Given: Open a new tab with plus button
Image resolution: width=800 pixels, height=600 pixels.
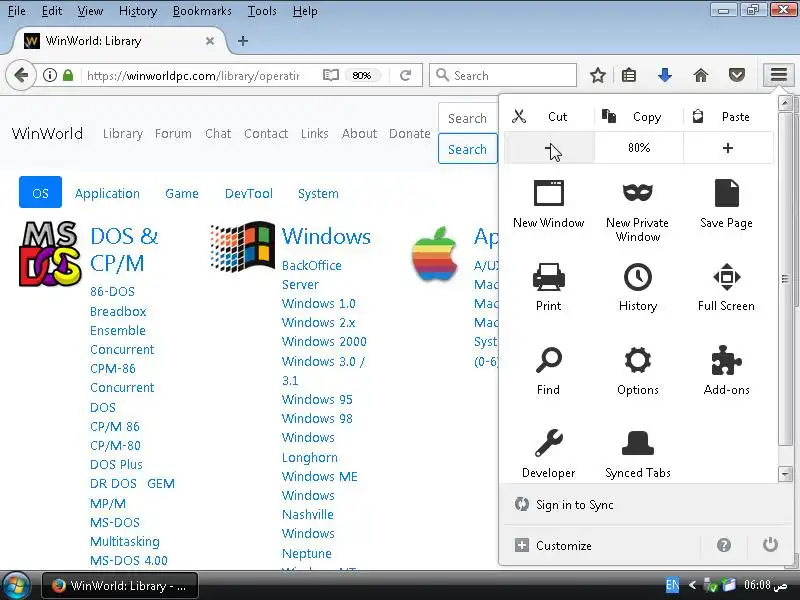Looking at the screenshot, I should (243, 41).
